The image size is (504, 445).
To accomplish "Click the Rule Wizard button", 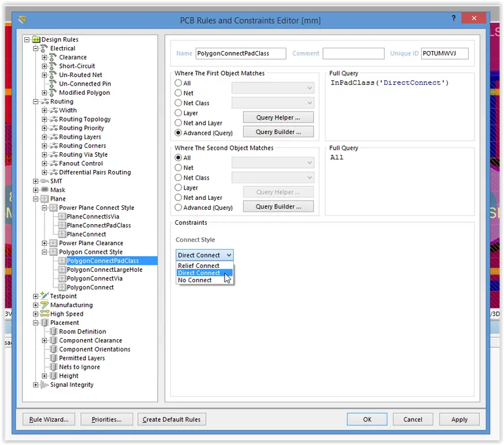I will click(49, 419).
